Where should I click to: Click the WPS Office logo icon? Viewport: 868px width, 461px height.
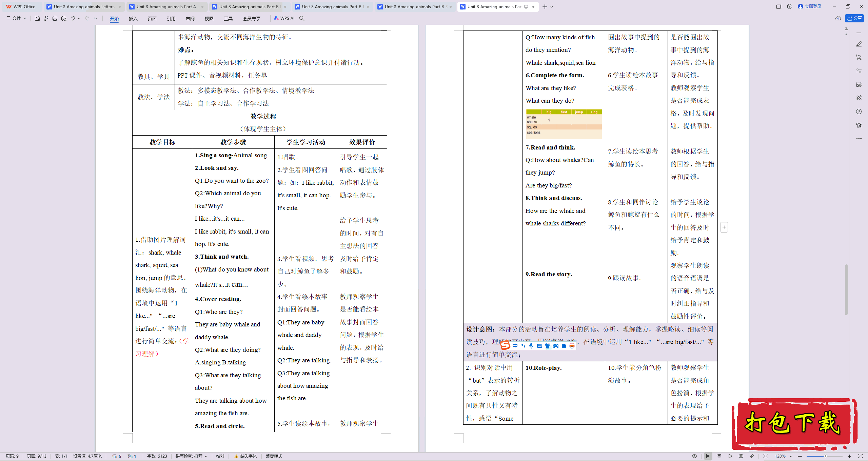8,6
